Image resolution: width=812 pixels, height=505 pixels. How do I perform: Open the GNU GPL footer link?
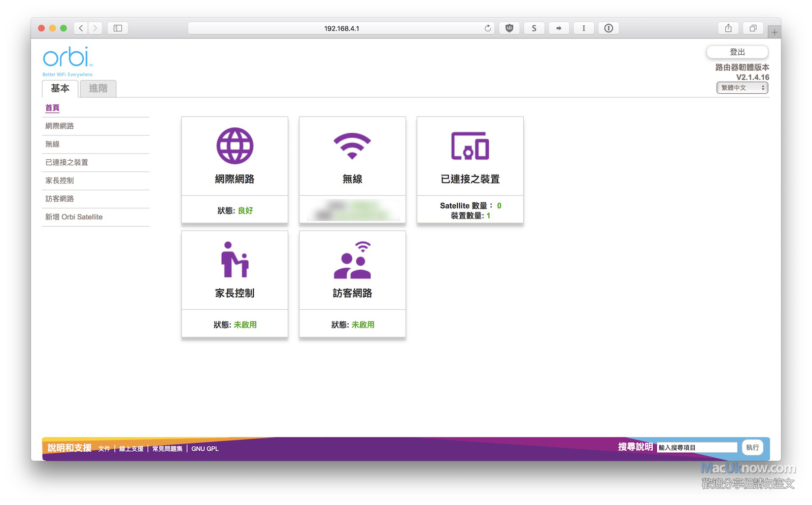point(205,449)
